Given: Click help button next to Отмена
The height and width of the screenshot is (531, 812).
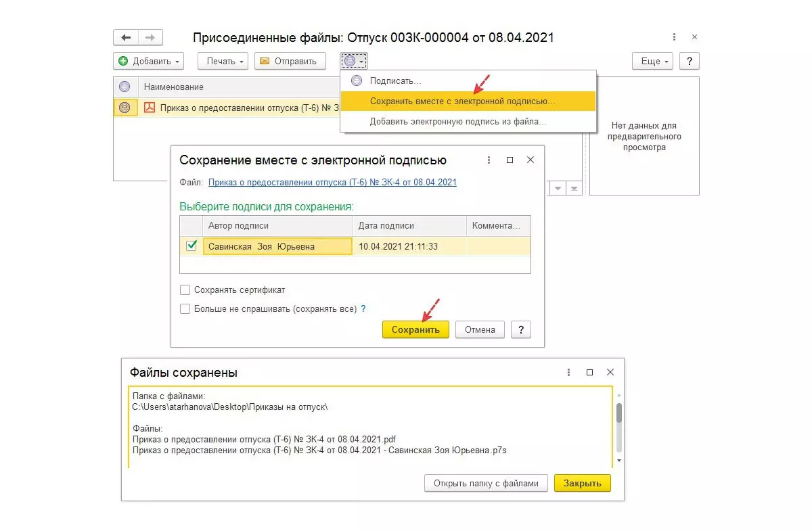Looking at the screenshot, I should click(x=520, y=329).
